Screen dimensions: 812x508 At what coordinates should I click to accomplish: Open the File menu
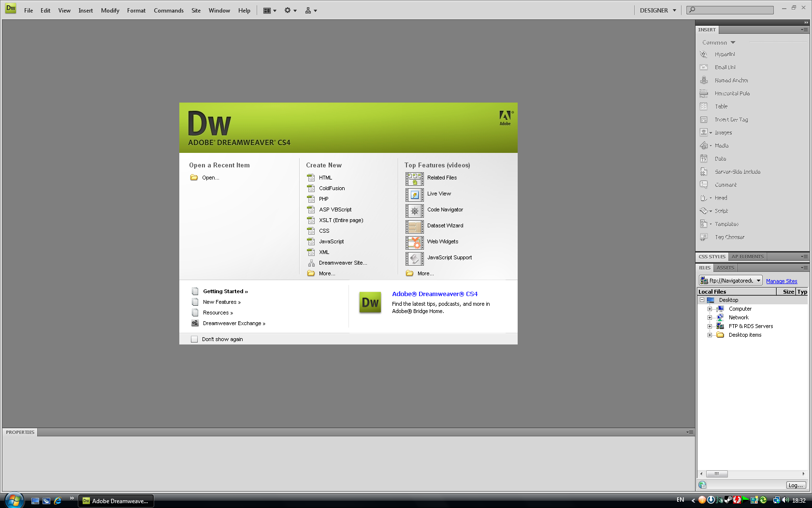[x=29, y=11]
